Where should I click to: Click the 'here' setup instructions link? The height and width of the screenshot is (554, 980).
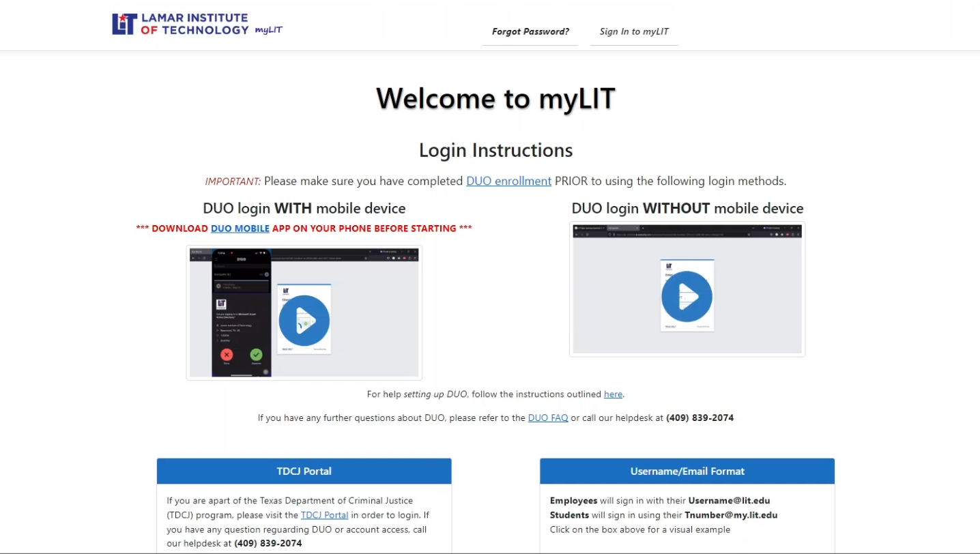click(x=613, y=394)
